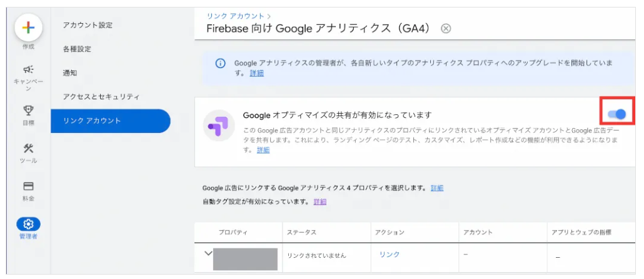The width and height of the screenshot is (644, 279).
Task: Click the plus Create button
Action: 28,27
